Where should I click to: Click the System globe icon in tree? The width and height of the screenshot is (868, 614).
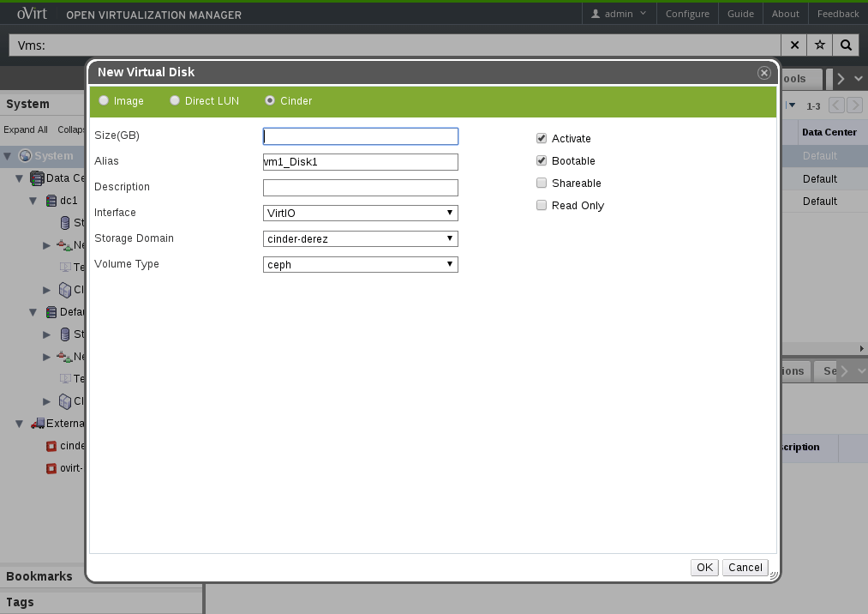(25, 156)
